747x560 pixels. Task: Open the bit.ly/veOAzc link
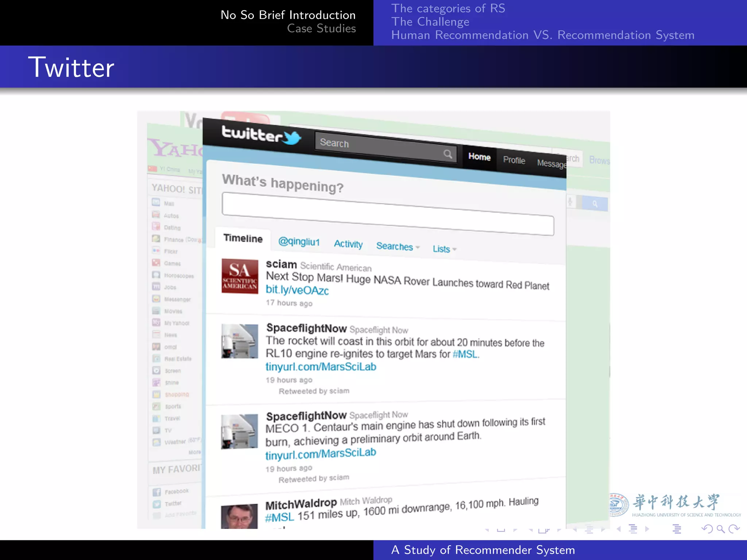click(x=297, y=290)
